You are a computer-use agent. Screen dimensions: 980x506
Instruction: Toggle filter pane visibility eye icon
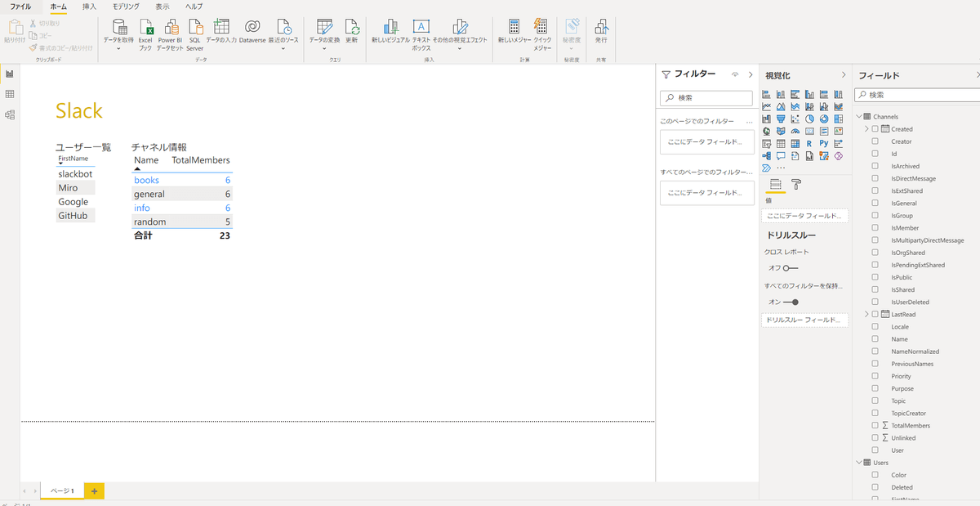(x=735, y=74)
